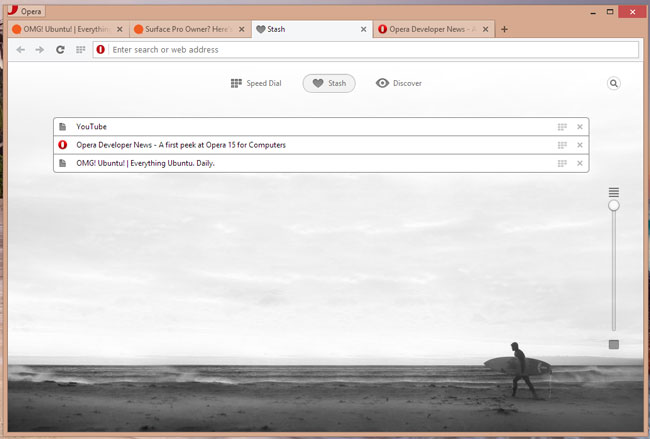The image size is (650, 439).
Task: Open the stashed YouTube entry
Action: tap(321, 126)
